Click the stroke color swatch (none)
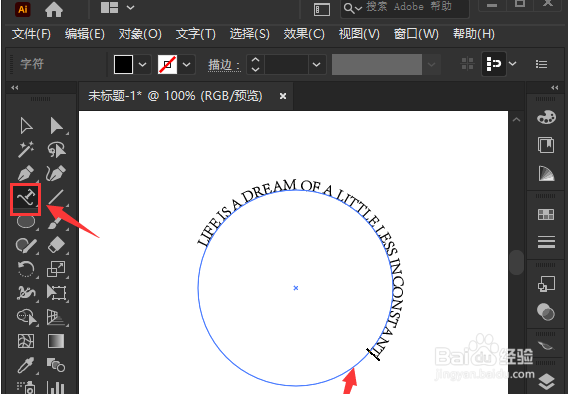Image resolution: width=568 pixels, height=394 pixels. 167,64
